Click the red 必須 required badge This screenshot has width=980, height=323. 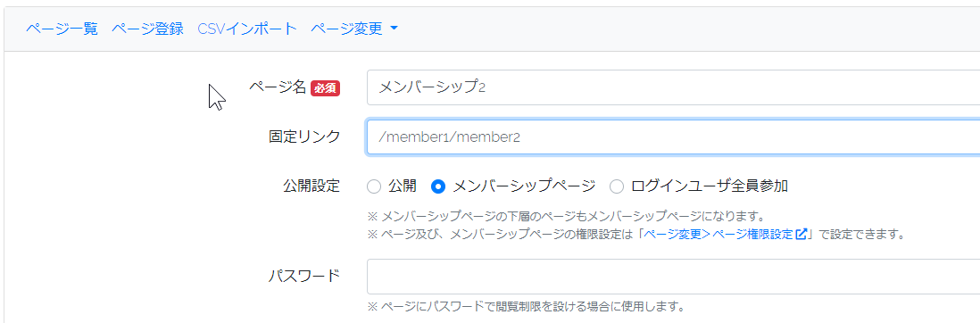pos(325,88)
